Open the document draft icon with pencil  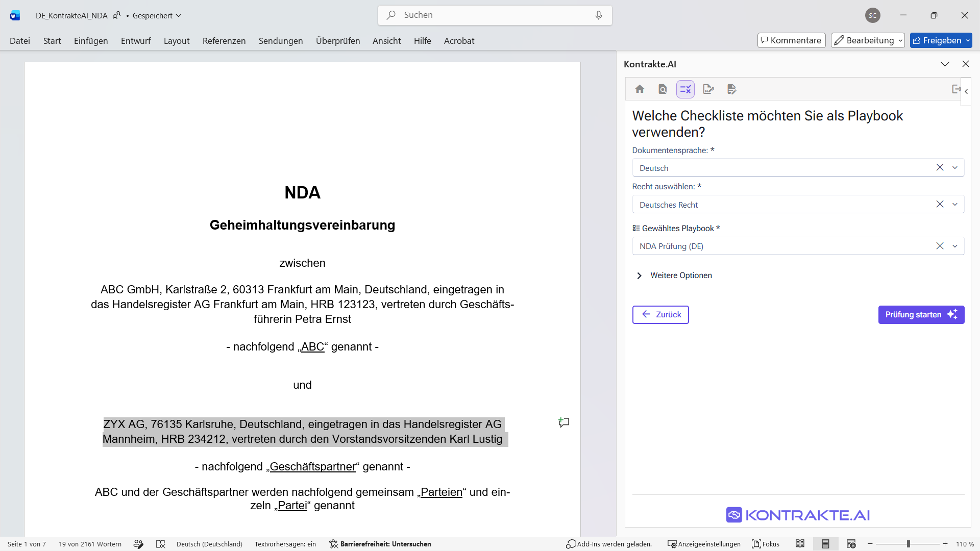coord(732,89)
